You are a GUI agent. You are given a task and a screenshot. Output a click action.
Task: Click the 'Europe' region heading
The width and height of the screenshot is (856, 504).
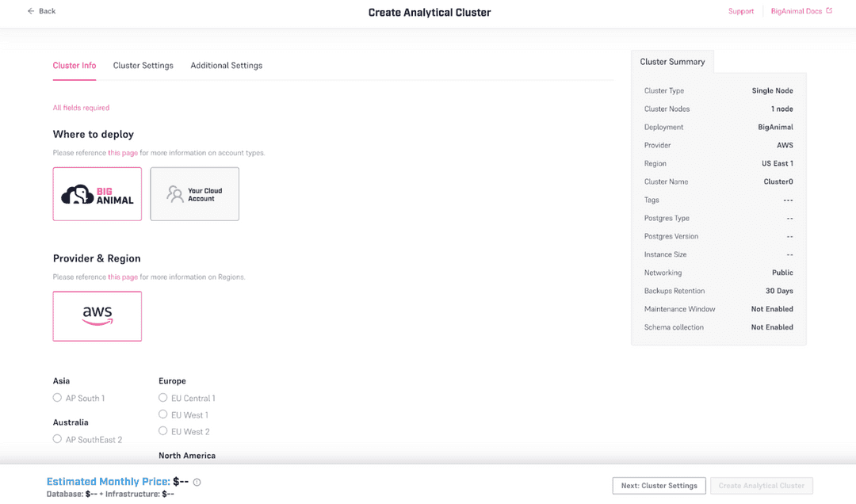pos(172,380)
